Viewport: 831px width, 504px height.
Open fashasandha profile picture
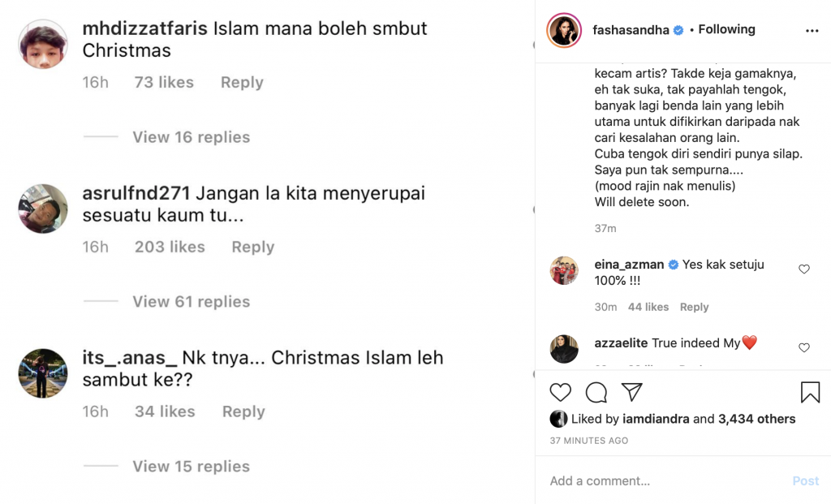coord(564,30)
